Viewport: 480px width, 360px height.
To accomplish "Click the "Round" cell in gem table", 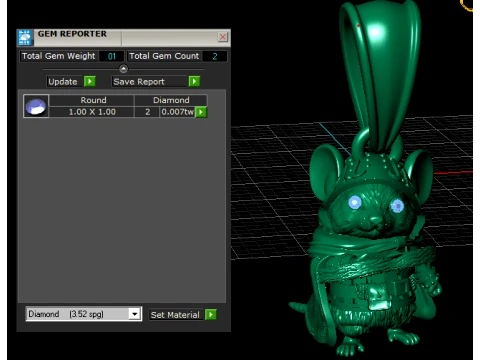I will 93,100.
